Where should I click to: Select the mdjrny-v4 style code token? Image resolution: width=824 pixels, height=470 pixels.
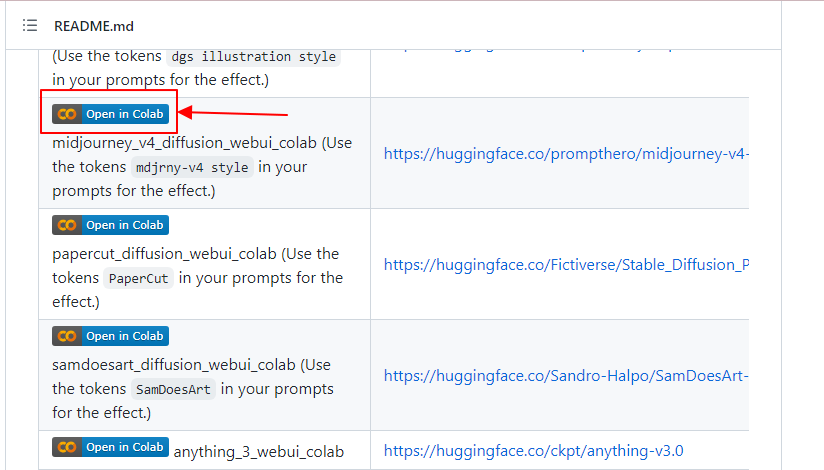pyautogui.click(x=192, y=168)
